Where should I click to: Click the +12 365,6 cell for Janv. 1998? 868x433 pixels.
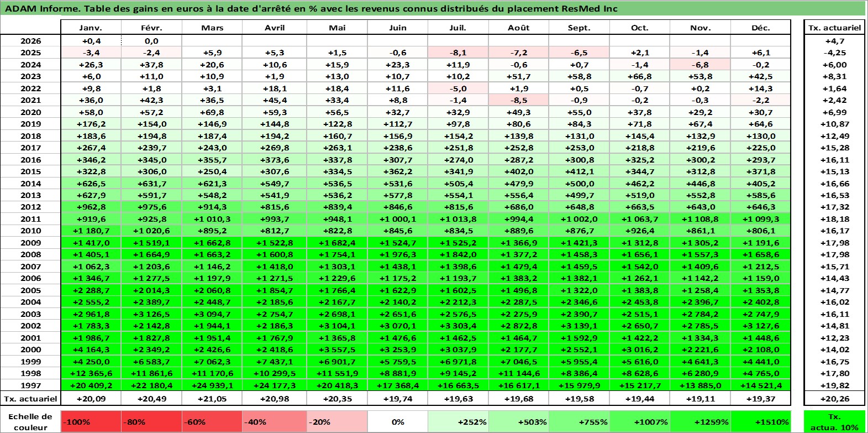(91, 373)
